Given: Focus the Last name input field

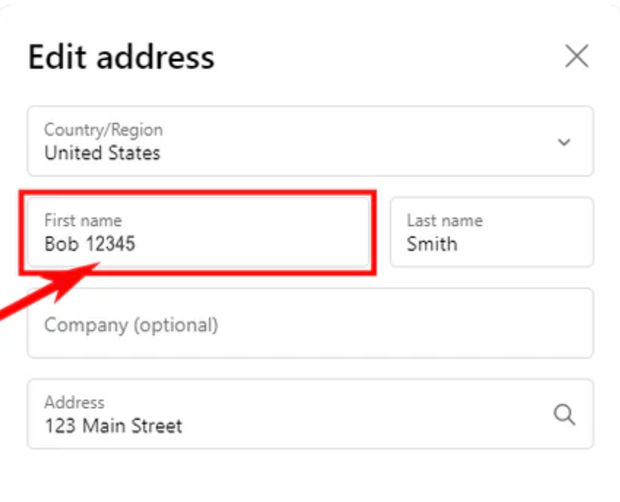Looking at the screenshot, I should click(491, 232).
